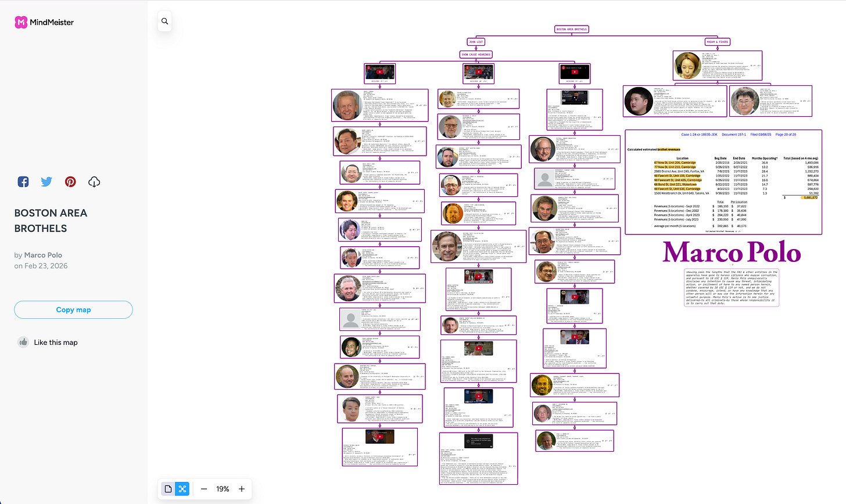Click 'Filed 03/06/25' text
The image size is (846, 504).
point(761,135)
